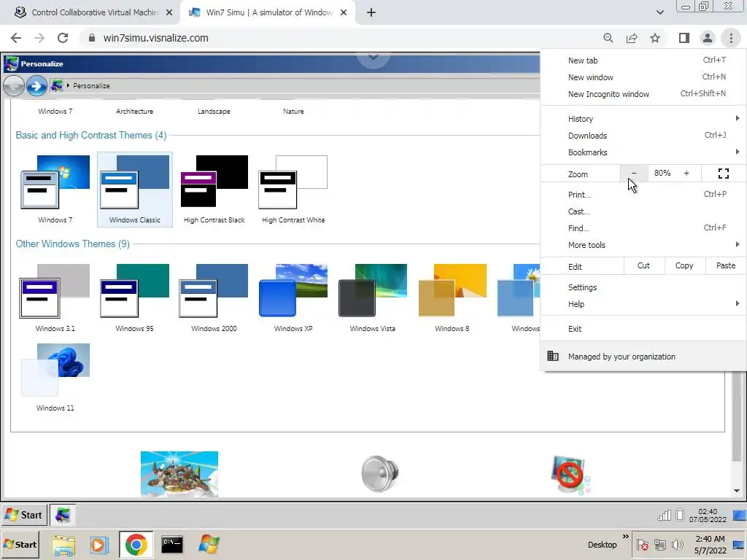Click the site lock icon in address bar
This screenshot has width=747, height=560.
pyautogui.click(x=92, y=38)
